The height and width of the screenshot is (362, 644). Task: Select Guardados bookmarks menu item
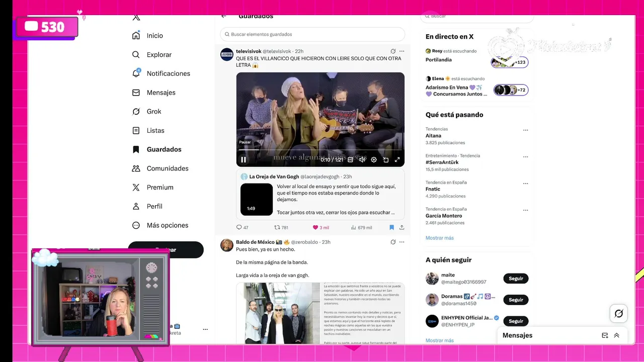[x=156, y=149]
